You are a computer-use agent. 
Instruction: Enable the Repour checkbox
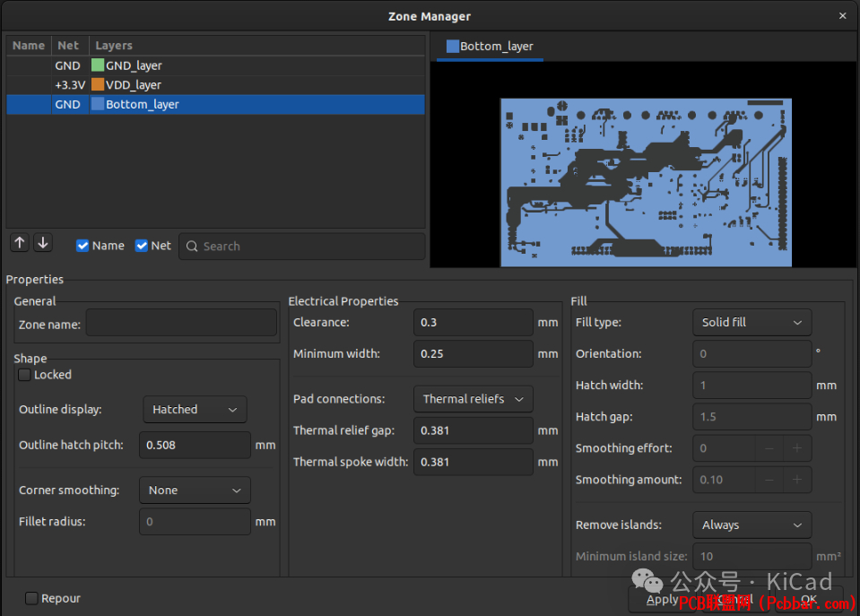(x=31, y=598)
